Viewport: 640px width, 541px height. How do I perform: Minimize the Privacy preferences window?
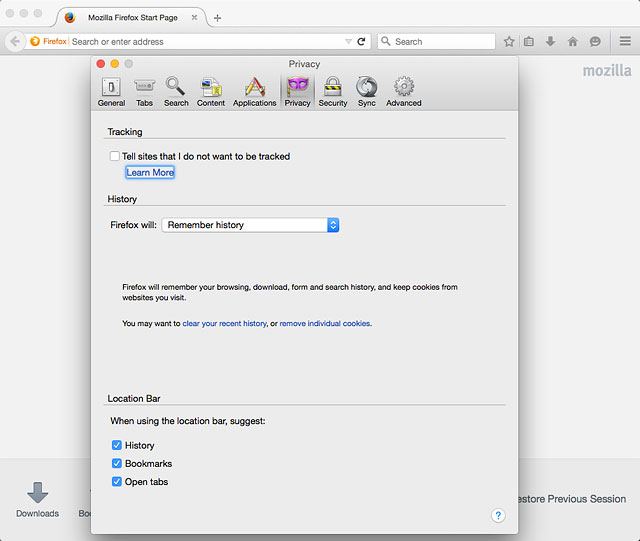(x=115, y=64)
